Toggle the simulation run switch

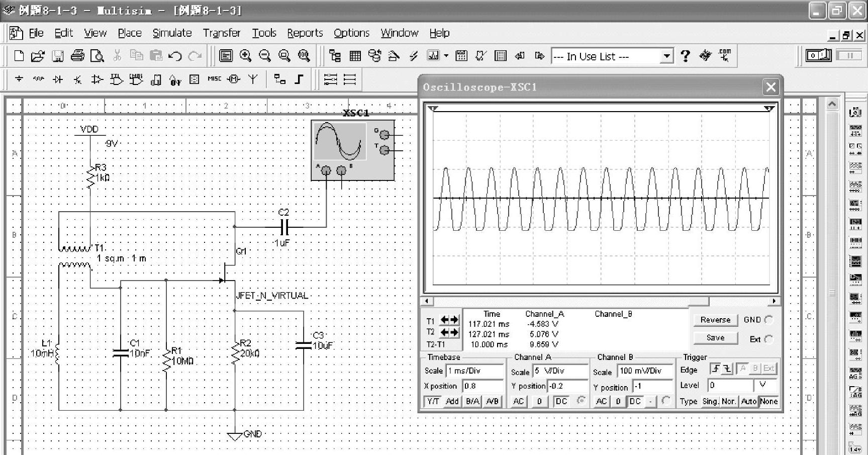click(x=818, y=55)
